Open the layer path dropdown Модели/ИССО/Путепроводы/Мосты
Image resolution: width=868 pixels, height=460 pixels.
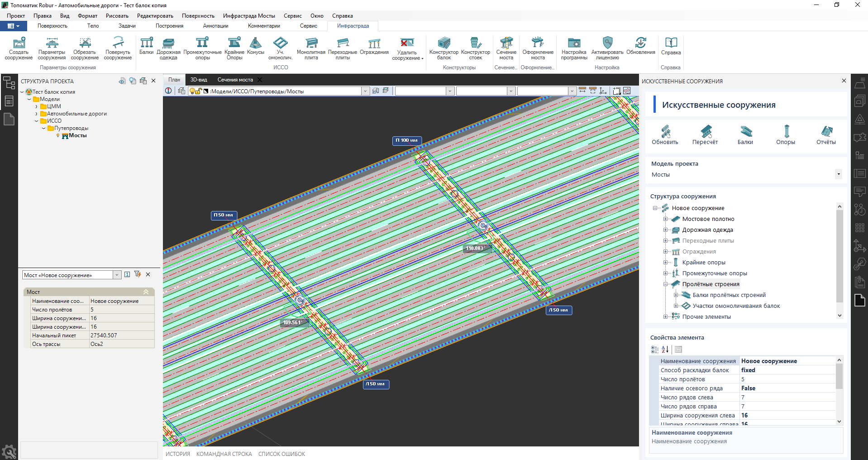pos(365,91)
